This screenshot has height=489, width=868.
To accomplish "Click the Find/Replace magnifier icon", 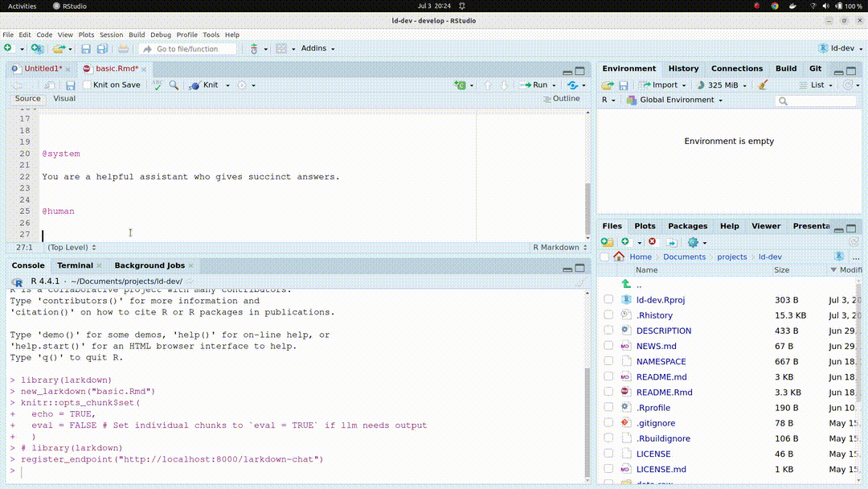I will pos(174,85).
